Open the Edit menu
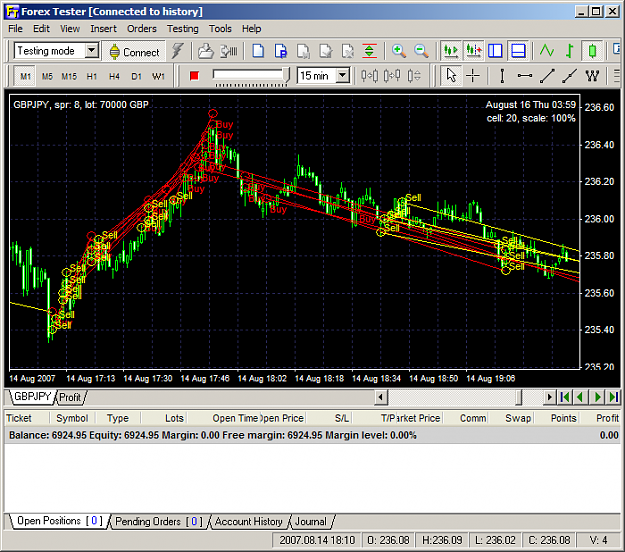The width and height of the screenshot is (625, 552). pyautogui.click(x=41, y=29)
